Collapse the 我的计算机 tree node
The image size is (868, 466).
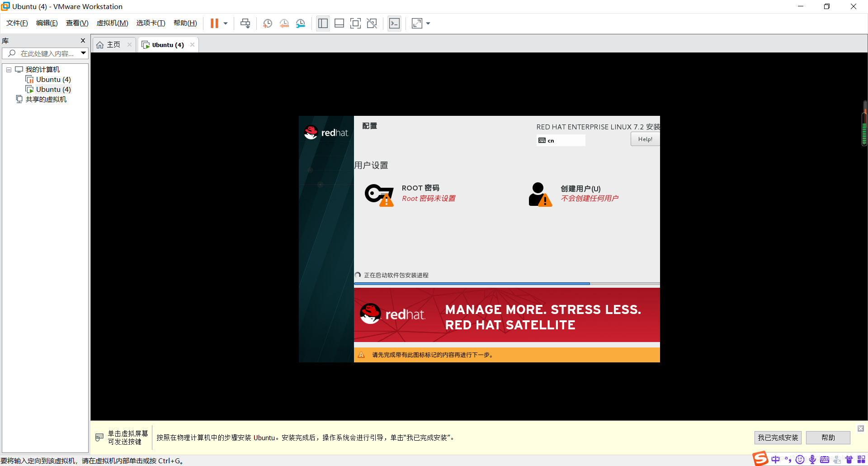click(9, 70)
